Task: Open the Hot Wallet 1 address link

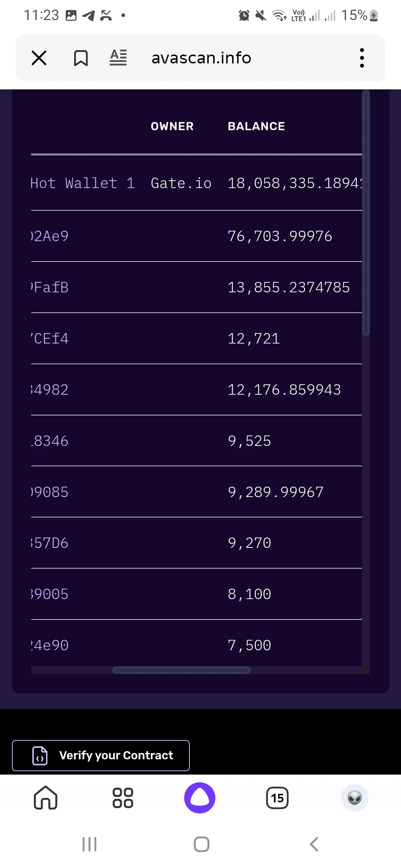Action: pos(83,183)
